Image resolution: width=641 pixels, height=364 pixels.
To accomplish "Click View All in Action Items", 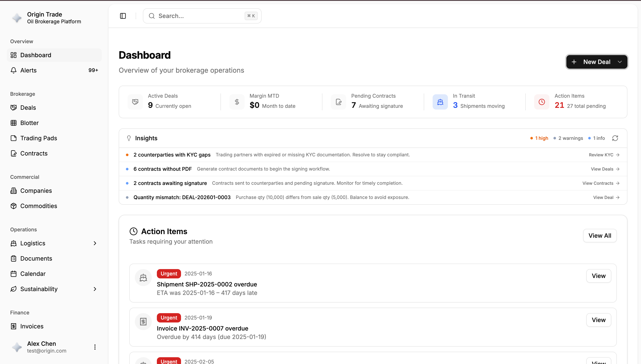I will click(600, 235).
